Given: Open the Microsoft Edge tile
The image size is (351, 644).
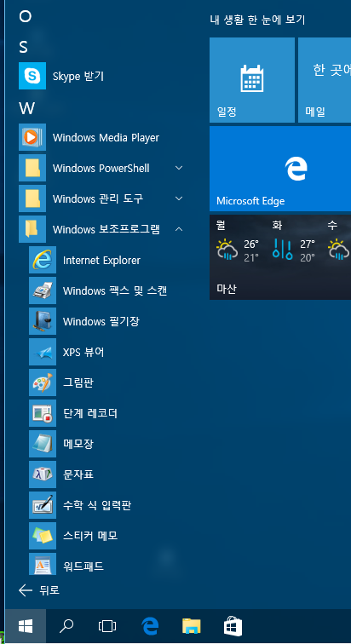Looking at the screenshot, I should pyautogui.click(x=280, y=169).
